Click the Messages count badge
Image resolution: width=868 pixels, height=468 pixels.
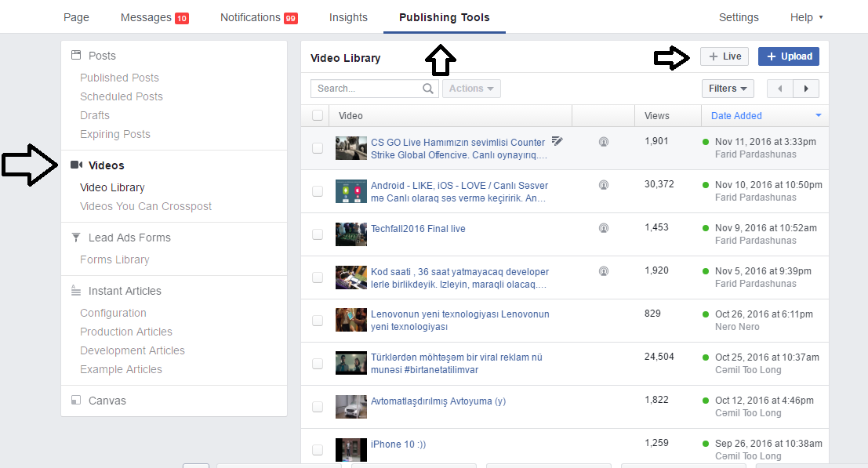pos(181,18)
